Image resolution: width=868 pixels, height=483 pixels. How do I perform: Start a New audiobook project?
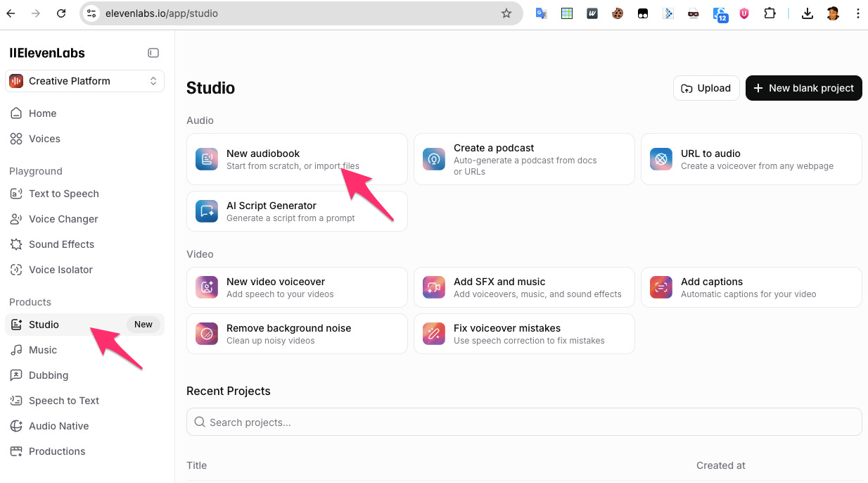(297, 159)
